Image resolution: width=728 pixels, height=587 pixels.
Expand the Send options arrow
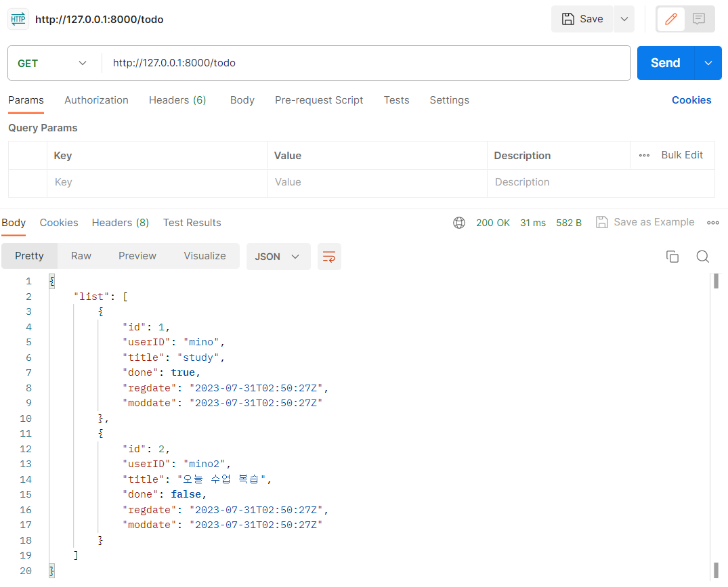point(708,63)
